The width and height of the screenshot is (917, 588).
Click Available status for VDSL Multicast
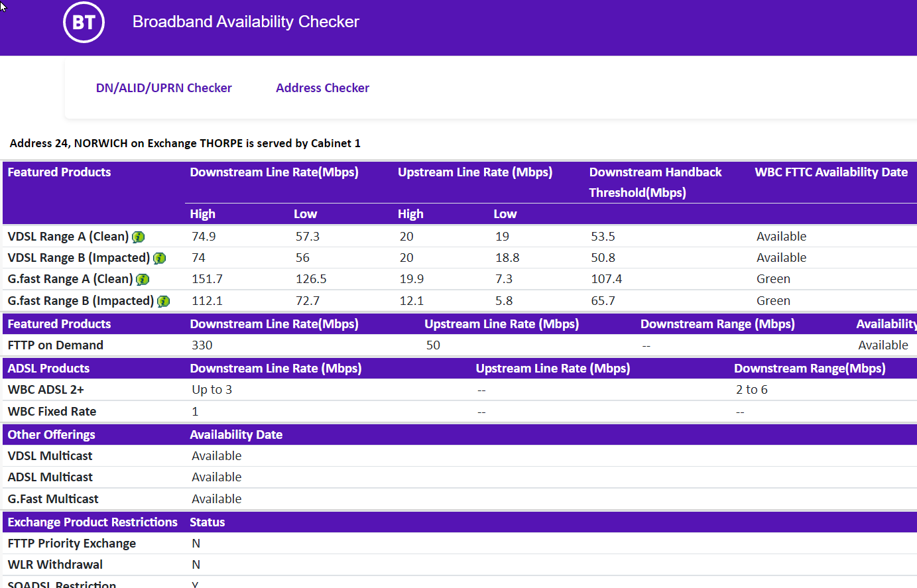click(x=217, y=456)
